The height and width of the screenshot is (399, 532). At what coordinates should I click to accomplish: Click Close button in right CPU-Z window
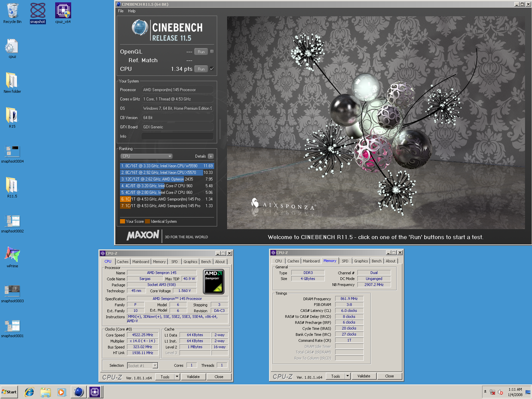pyautogui.click(x=389, y=376)
